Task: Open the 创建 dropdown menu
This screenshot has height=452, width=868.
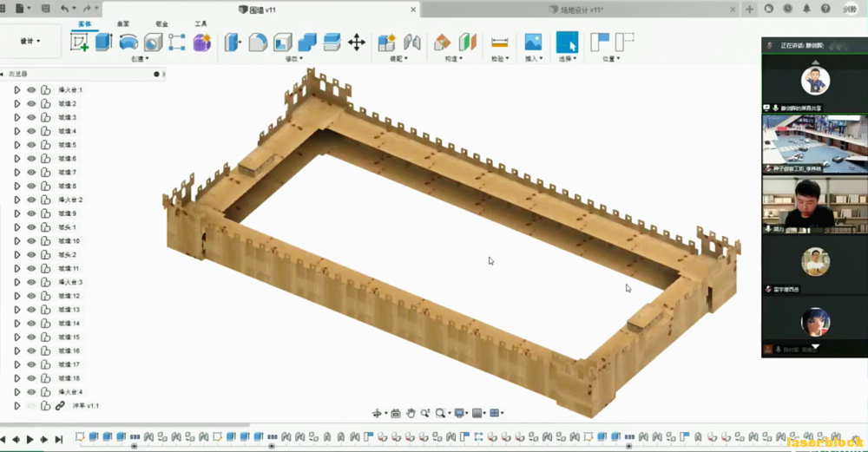Action: point(140,59)
